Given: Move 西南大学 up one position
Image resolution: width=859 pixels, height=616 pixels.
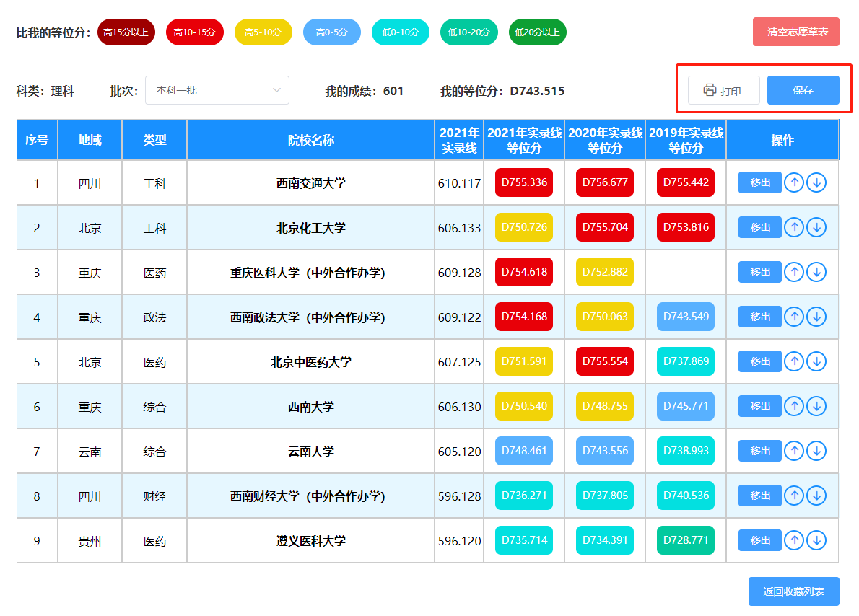Looking at the screenshot, I should pyautogui.click(x=794, y=406).
